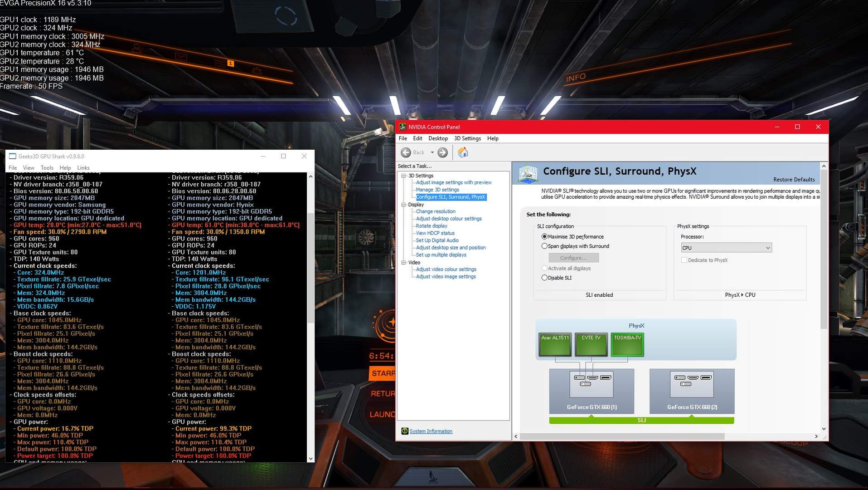Click NVIDIA panel horizontal scrollbar thumb

622,436
